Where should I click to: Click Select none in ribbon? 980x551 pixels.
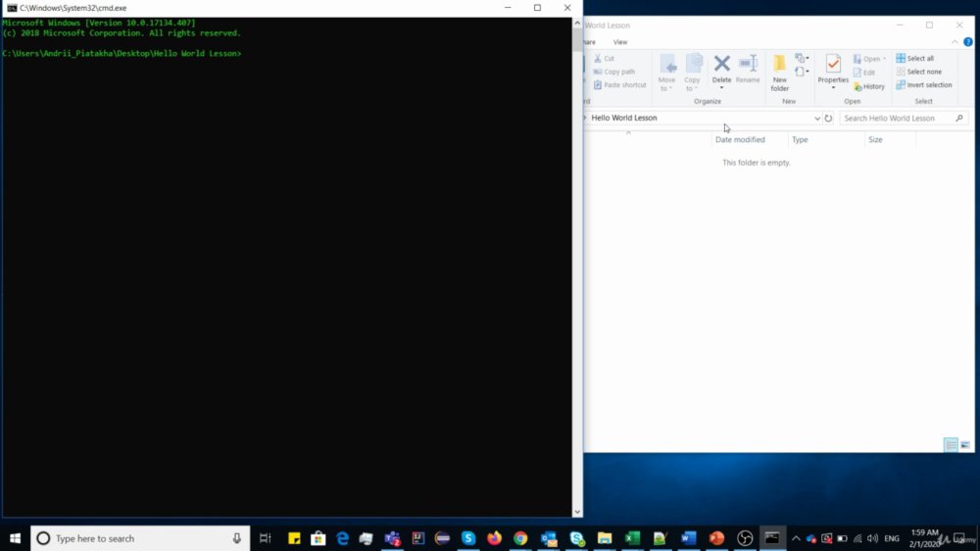[x=919, y=72]
